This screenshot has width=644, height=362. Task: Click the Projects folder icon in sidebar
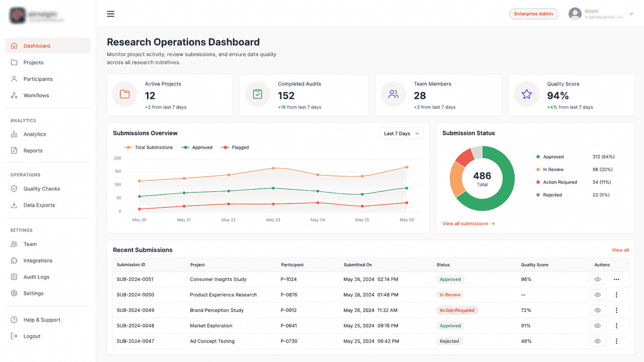pyautogui.click(x=14, y=62)
